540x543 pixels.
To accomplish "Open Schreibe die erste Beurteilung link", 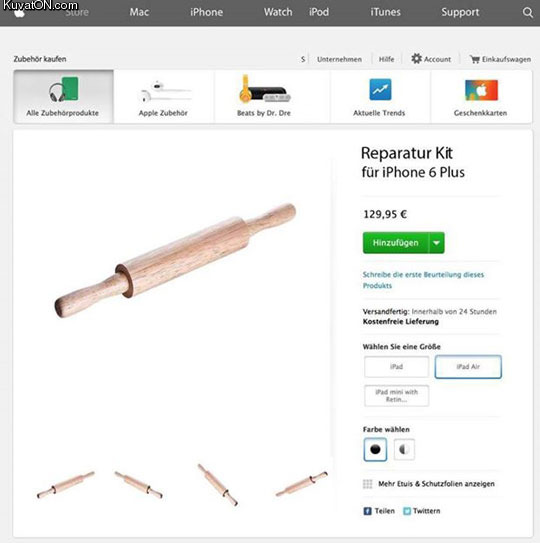I will click(x=423, y=280).
